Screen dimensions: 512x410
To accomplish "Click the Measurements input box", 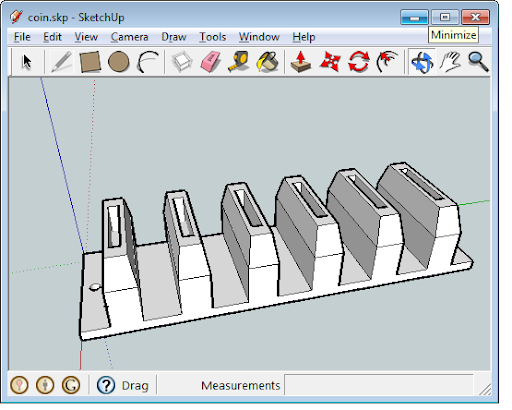I will point(379,385).
